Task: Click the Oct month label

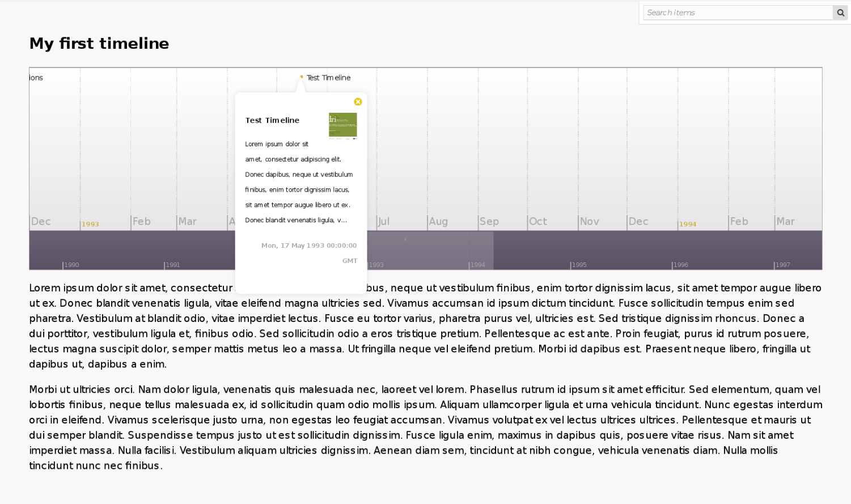Action: point(538,222)
